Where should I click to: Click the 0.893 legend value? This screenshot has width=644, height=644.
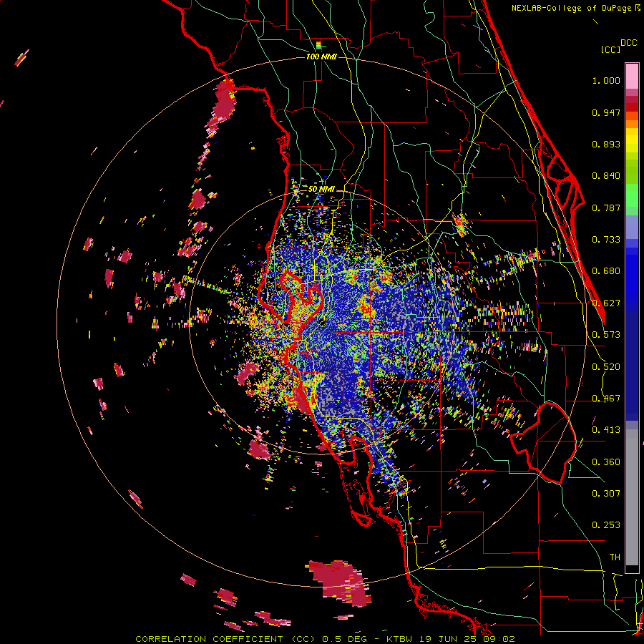606,144
